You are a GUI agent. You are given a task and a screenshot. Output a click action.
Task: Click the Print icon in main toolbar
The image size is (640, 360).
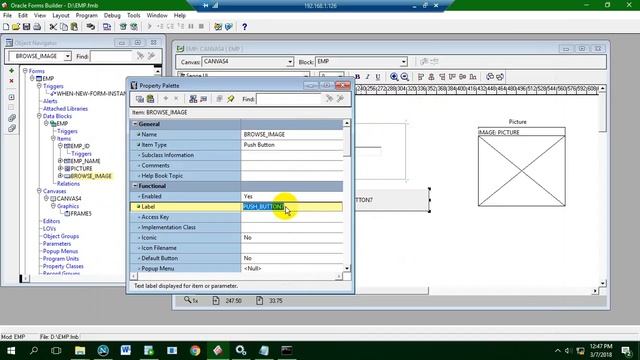[37, 27]
